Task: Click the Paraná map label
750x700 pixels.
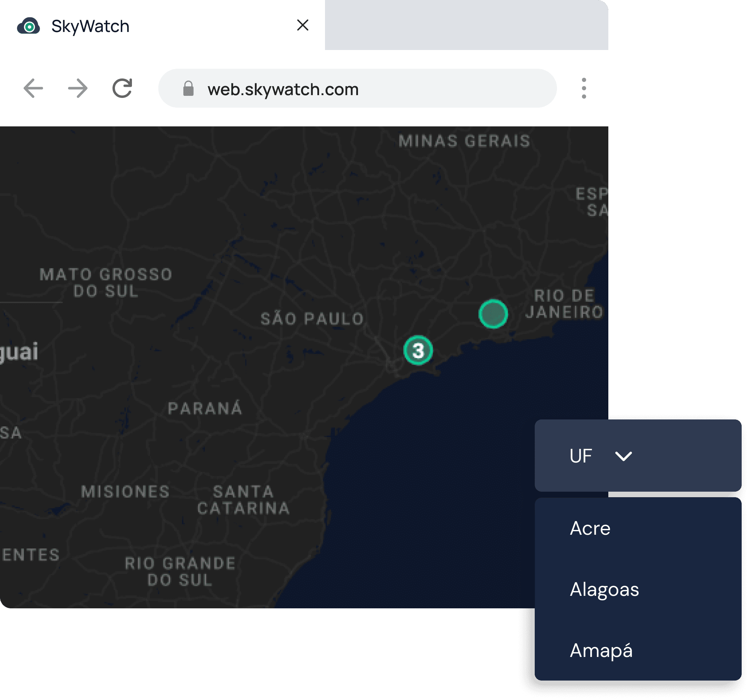Action: (x=205, y=409)
